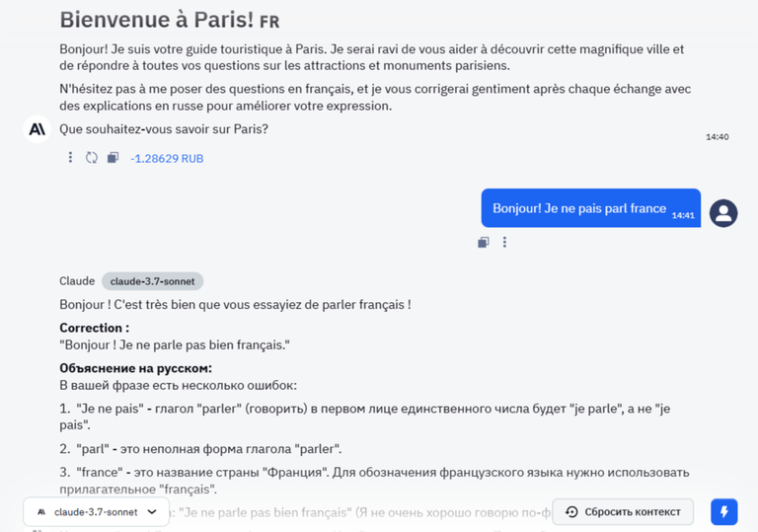Click 'Bonjour ! C'est très bien que vous essayiez' line
The image size is (758, 532).
click(x=235, y=305)
